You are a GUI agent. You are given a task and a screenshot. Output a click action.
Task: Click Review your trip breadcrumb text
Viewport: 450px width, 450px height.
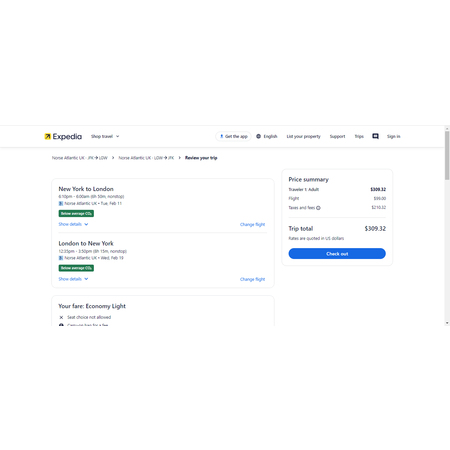point(201,158)
